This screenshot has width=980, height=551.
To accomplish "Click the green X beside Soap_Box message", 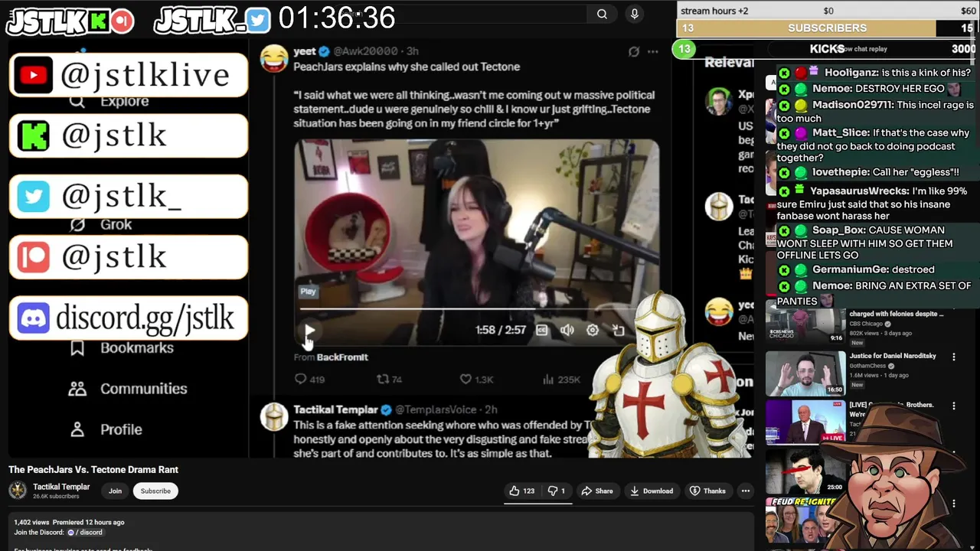I will 784,230.
